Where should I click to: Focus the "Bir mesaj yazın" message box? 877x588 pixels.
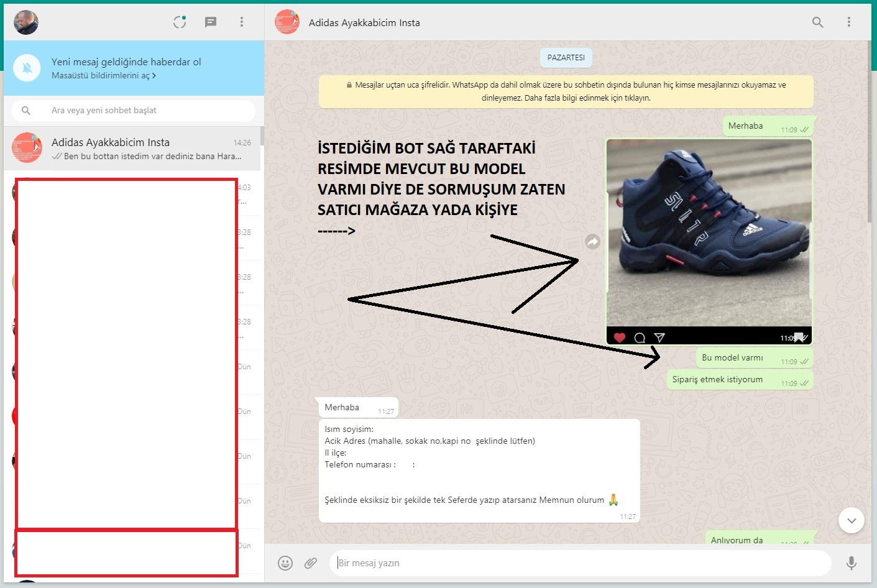(581, 563)
